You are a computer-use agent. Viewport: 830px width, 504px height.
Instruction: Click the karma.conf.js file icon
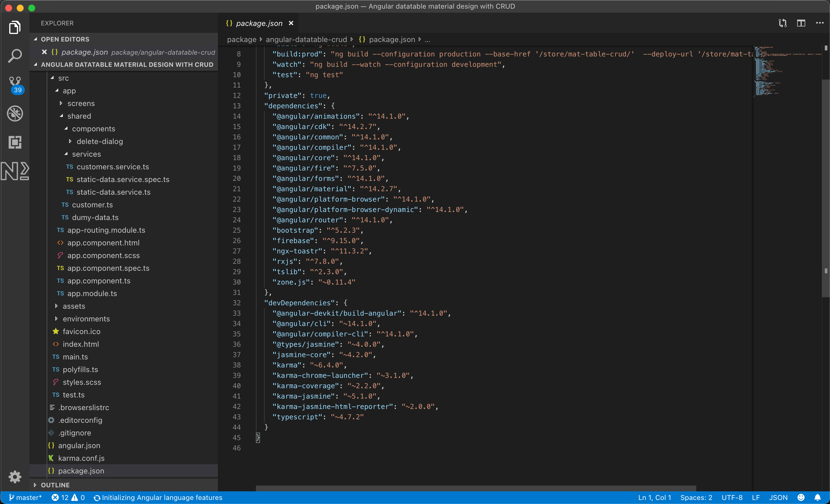(x=51, y=458)
